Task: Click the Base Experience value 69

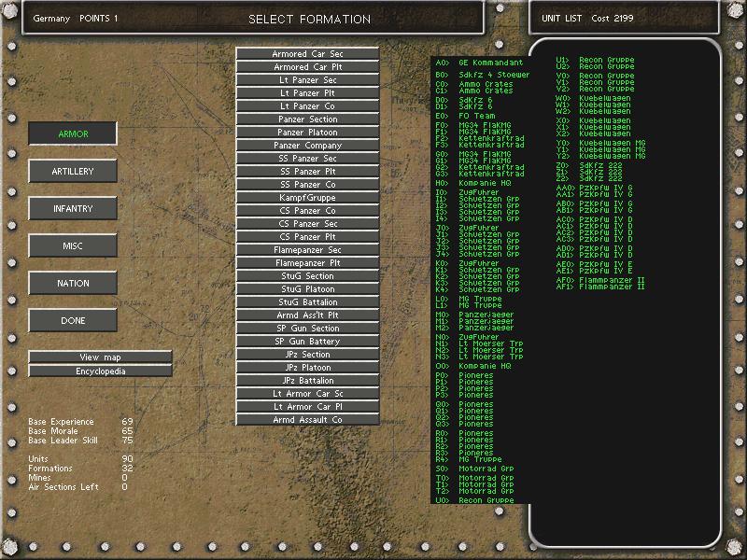Action: [127, 422]
